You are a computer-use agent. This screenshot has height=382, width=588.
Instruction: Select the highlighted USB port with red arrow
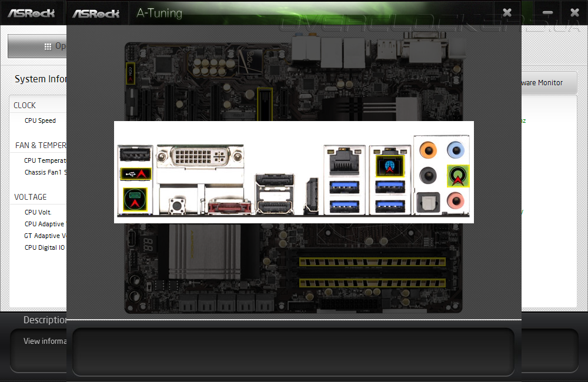(x=136, y=174)
